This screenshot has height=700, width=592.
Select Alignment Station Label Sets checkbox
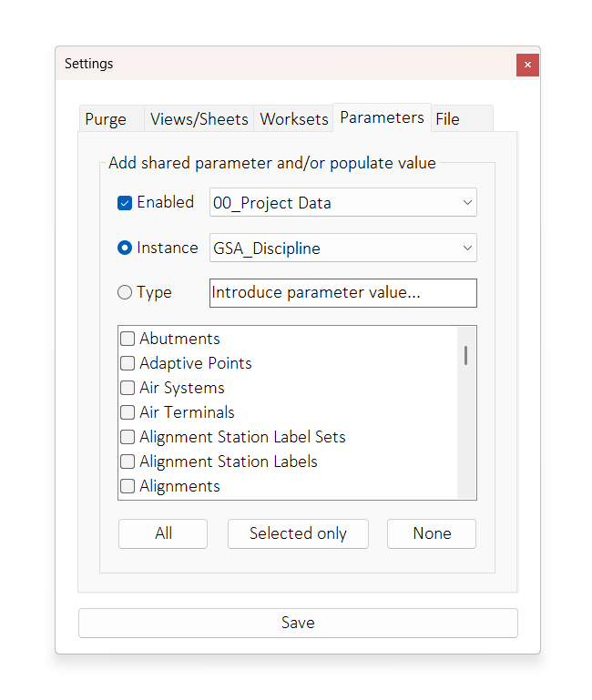pyautogui.click(x=128, y=437)
